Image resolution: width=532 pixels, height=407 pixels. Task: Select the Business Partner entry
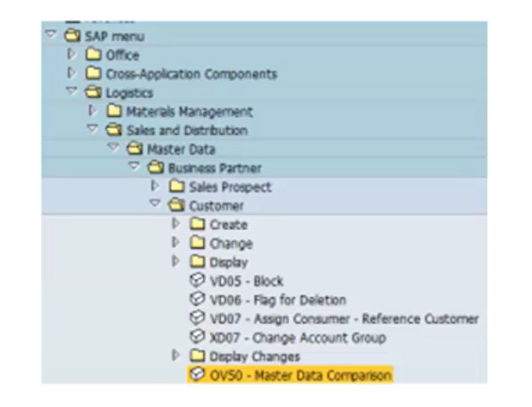pos(215,168)
